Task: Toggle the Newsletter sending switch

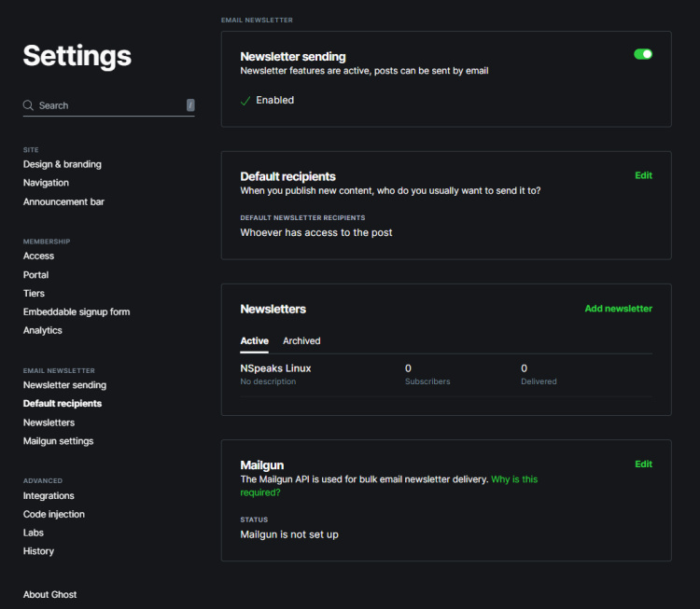Action: point(642,54)
